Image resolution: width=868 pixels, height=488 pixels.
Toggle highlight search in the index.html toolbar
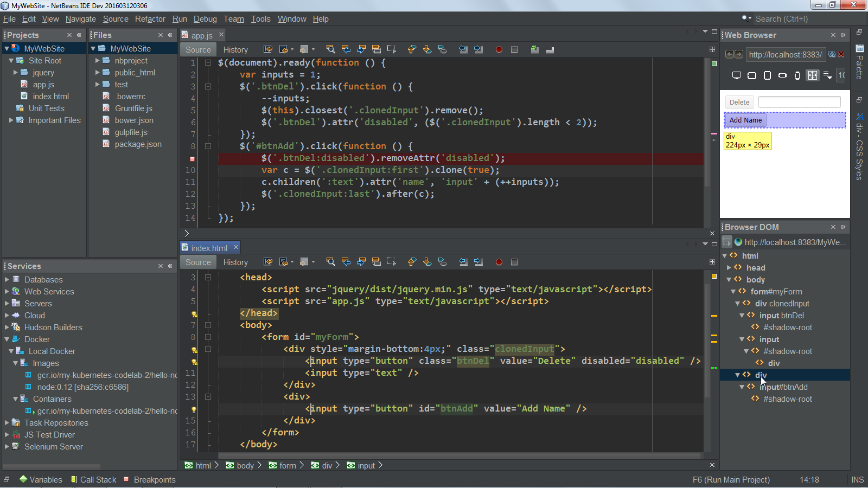(376, 262)
